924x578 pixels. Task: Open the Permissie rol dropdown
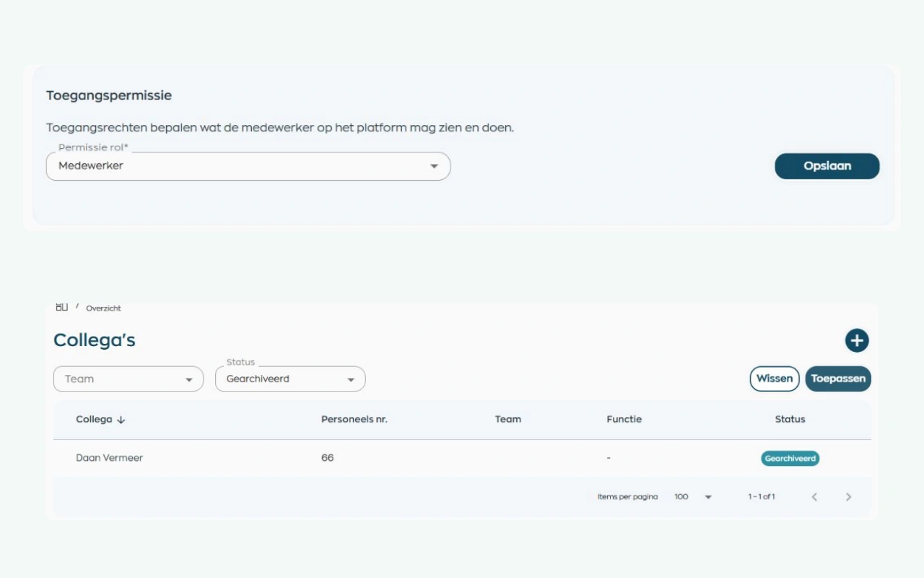pyautogui.click(x=248, y=166)
